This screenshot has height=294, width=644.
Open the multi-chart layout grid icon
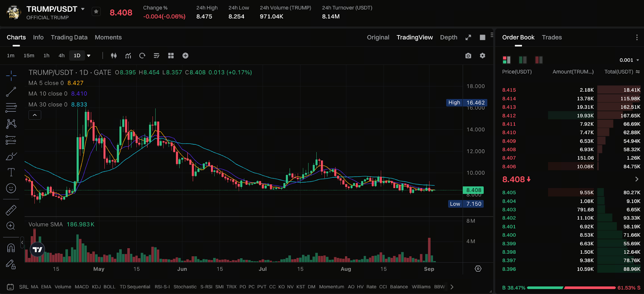pyautogui.click(x=171, y=56)
